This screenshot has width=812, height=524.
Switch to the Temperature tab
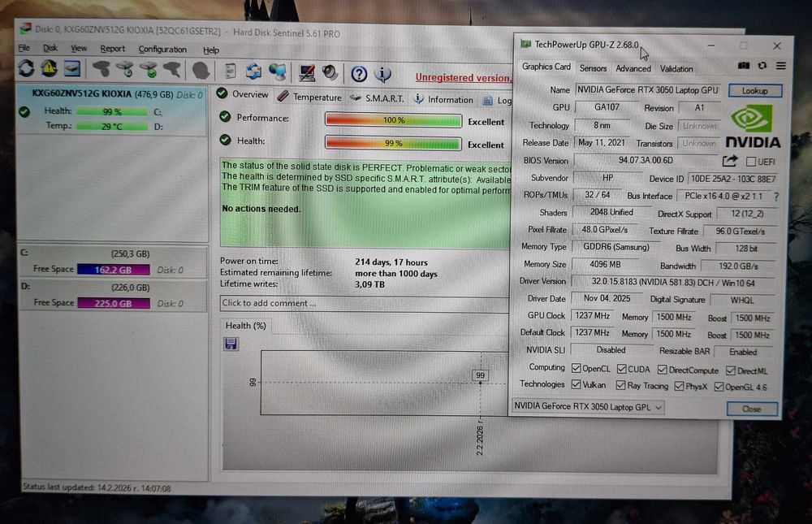[x=309, y=97]
